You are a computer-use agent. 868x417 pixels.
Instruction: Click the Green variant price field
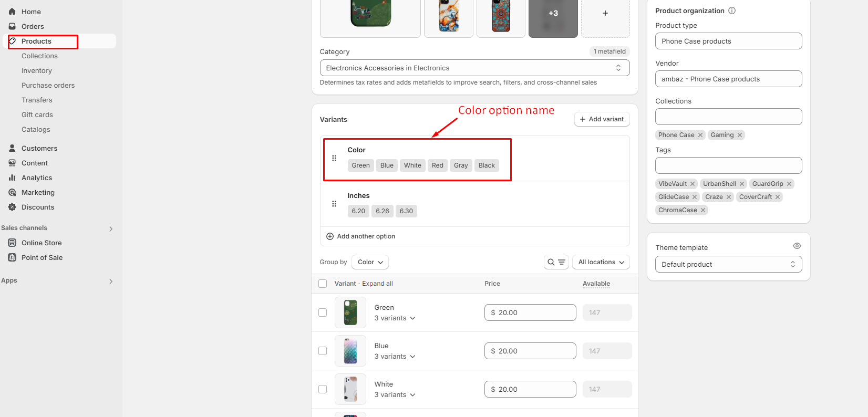pos(530,312)
